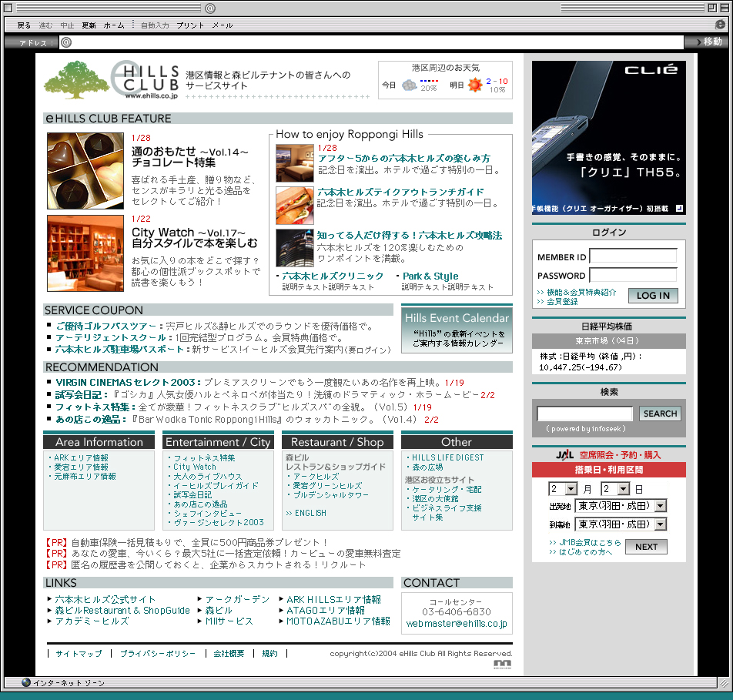Open the はじめての方へ link
The width and height of the screenshot is (733, 700).
tap(585, 552)
